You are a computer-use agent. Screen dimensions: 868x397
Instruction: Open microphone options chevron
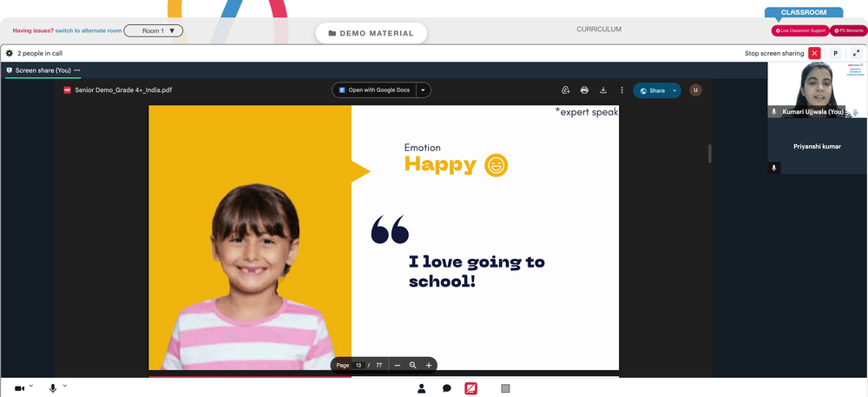65,386
